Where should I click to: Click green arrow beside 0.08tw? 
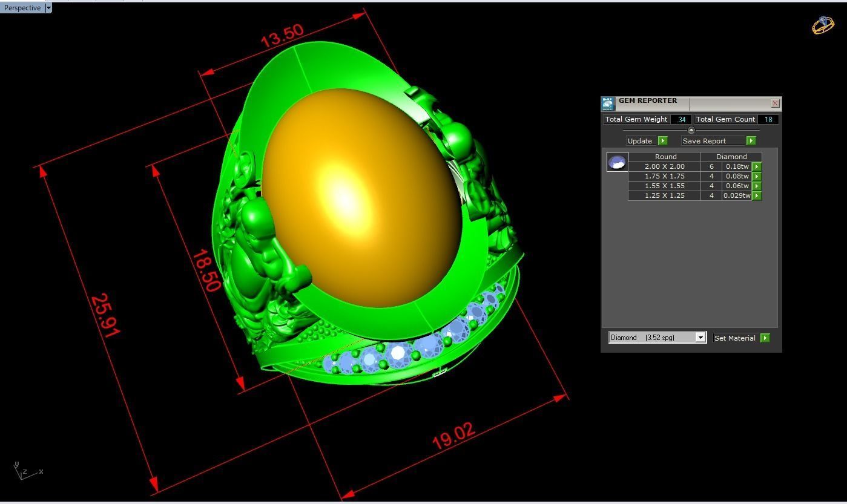point(757,176)
